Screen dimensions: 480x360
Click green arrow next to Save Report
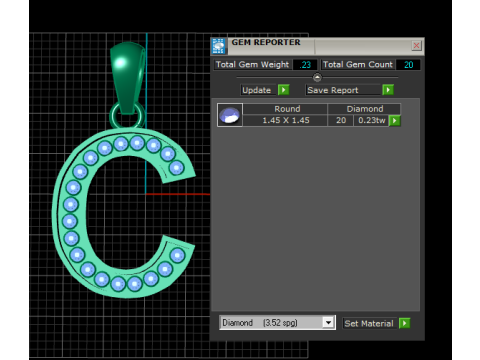[388, 90]
